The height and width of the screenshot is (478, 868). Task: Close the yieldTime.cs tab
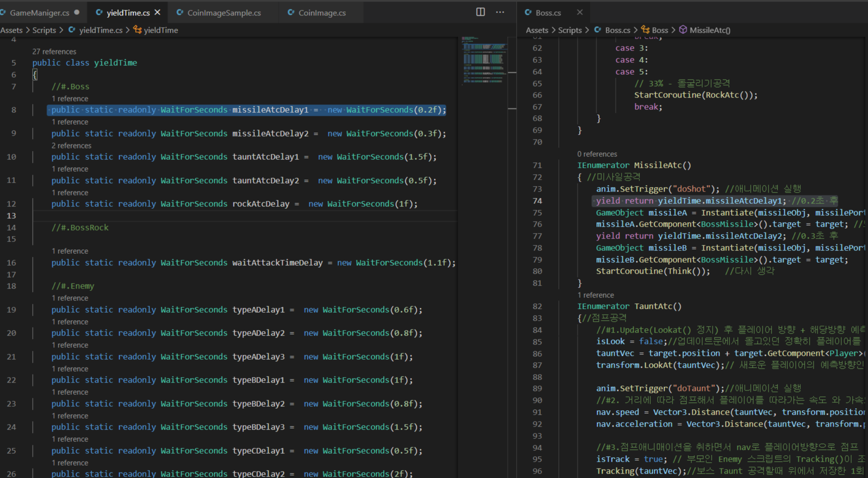(x=157, y=12)
